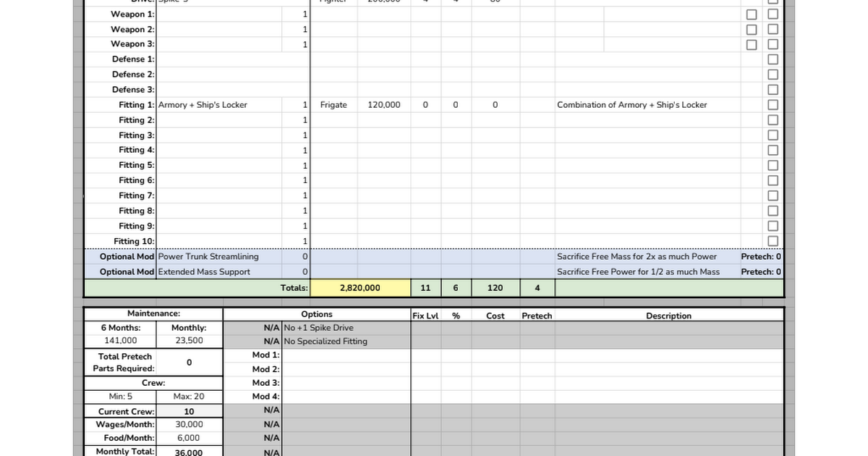Check the box in the Defense 1 row
The height and width of the screenshot is (456, 868).
773,59
